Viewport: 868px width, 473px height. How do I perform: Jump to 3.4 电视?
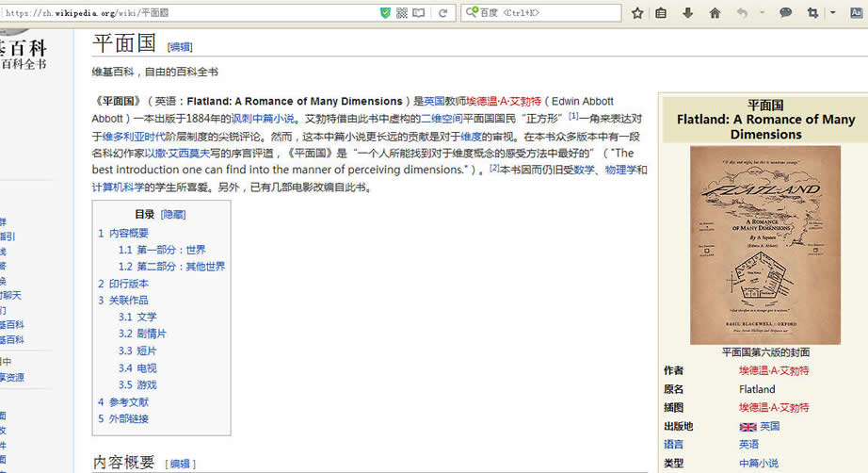[137, 367]
